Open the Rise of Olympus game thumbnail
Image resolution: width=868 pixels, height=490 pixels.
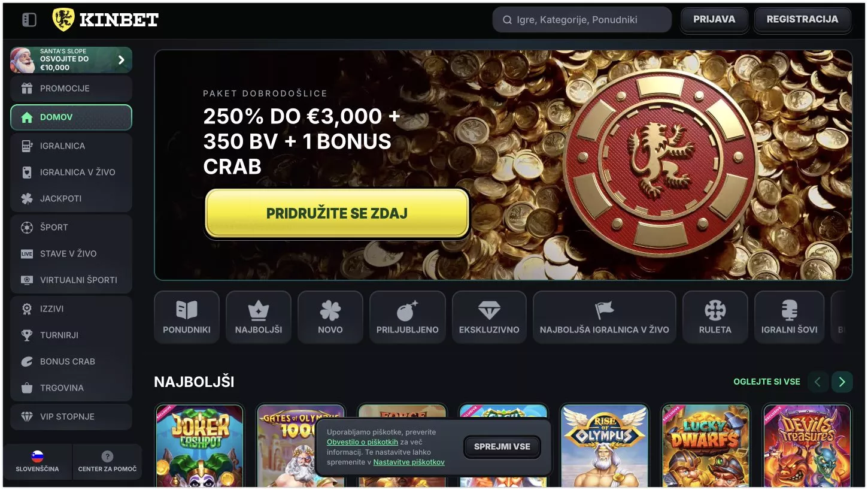[604, 445]
